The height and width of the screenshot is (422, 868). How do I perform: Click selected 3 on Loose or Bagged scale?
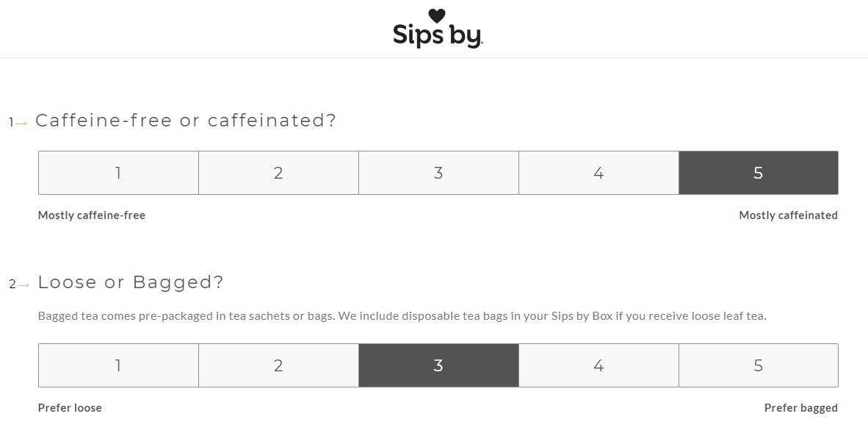point(438,365)
